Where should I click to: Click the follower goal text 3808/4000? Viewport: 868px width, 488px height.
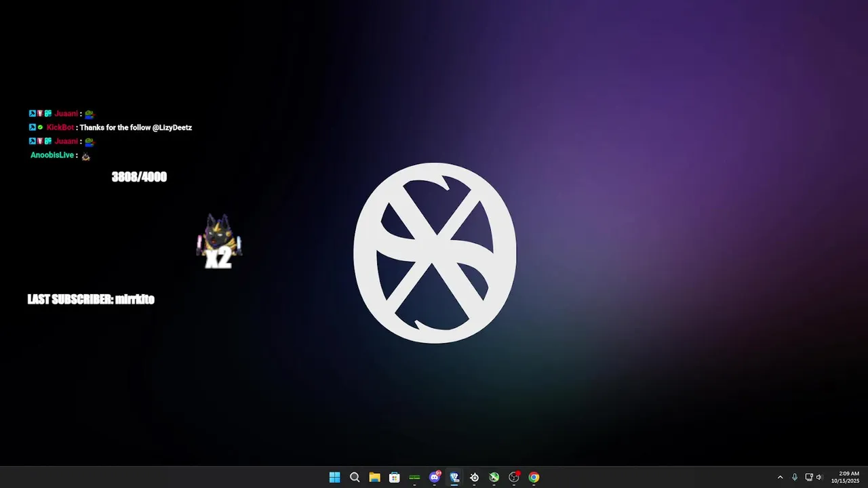(x=139, y=177)
